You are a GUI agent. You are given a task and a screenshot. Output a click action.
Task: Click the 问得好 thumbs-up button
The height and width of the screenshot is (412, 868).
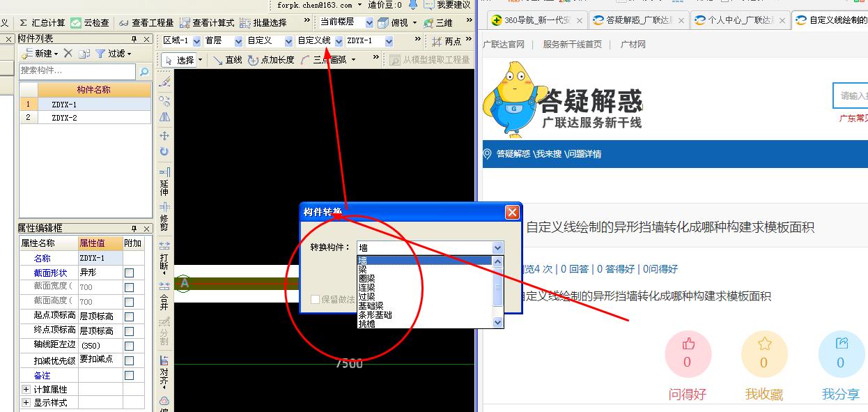pyautogui.click(x=688, y=354)
